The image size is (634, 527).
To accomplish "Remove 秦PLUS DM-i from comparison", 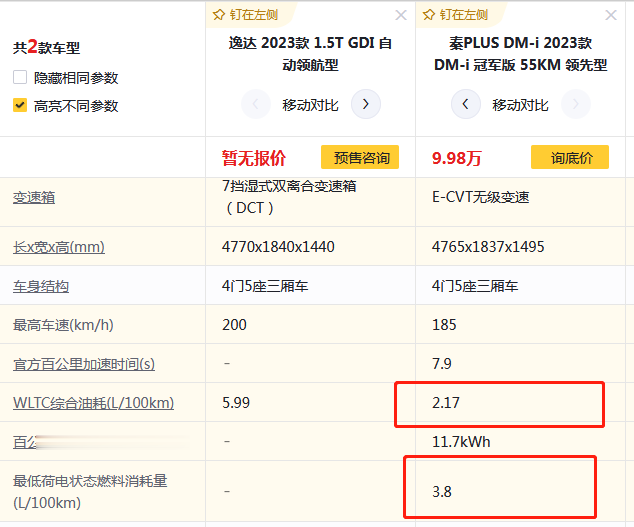I will pyautogui.click(x=611, y=15).
